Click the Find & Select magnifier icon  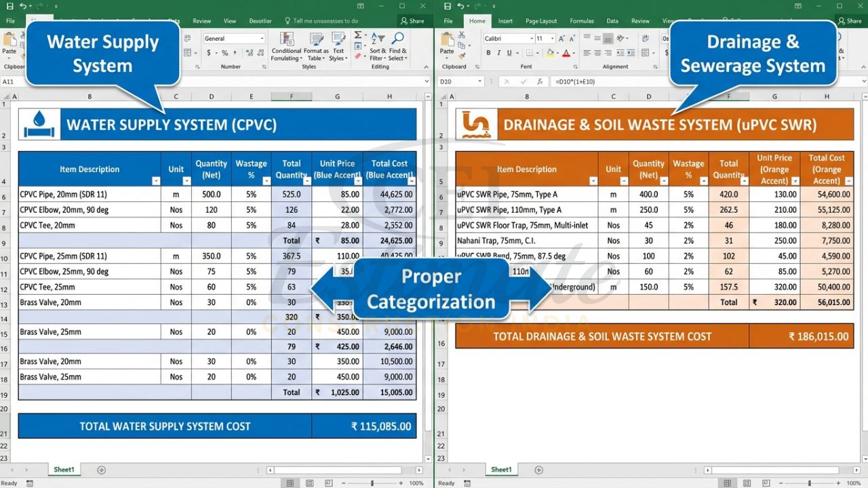click(x=397, y=37)
